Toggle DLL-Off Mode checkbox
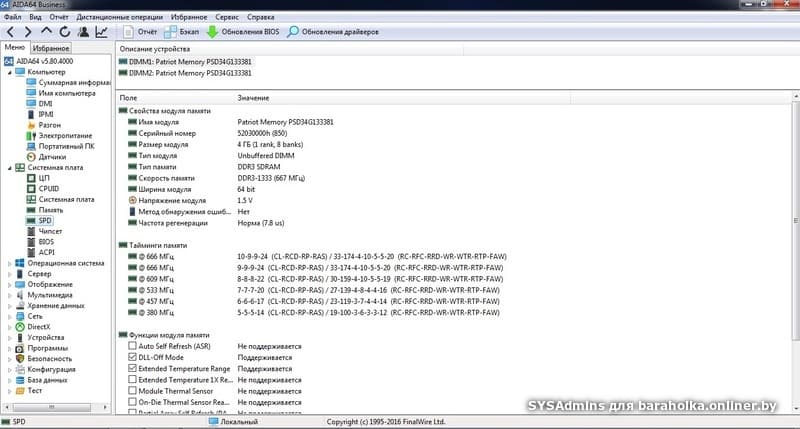Image resolution: width=800 pixels, height=429 pixels. (x=132, y=357)
